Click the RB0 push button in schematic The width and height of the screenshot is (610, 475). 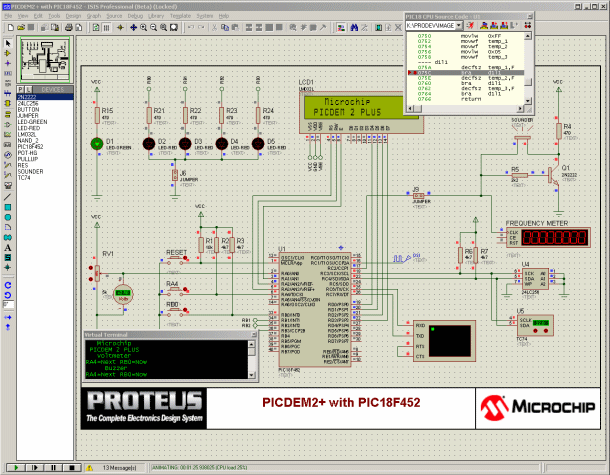click(x=175, y=310)
